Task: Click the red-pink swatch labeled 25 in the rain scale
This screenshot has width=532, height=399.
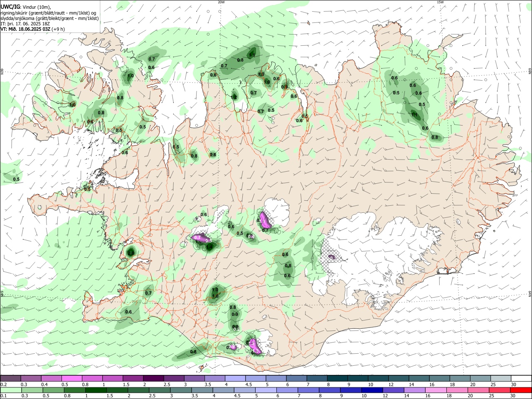Action: [x=500, y=390]
